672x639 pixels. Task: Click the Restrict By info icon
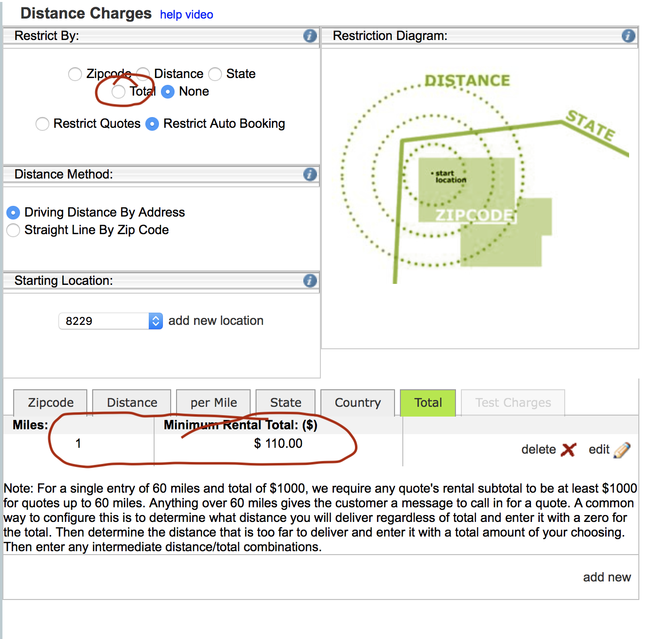click(310, 36)
